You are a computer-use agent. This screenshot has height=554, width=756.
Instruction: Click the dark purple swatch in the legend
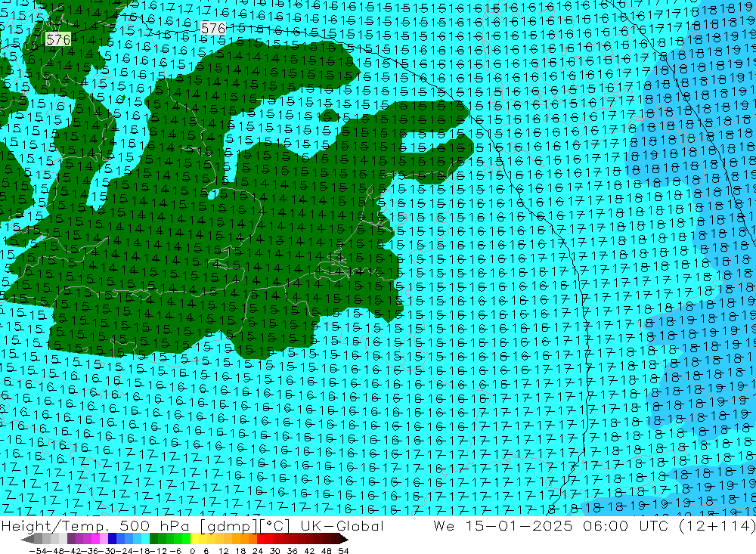pos(71,539)
